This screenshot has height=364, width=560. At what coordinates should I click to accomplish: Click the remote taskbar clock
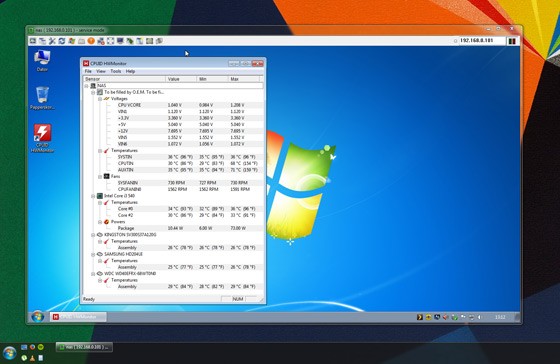500,317
